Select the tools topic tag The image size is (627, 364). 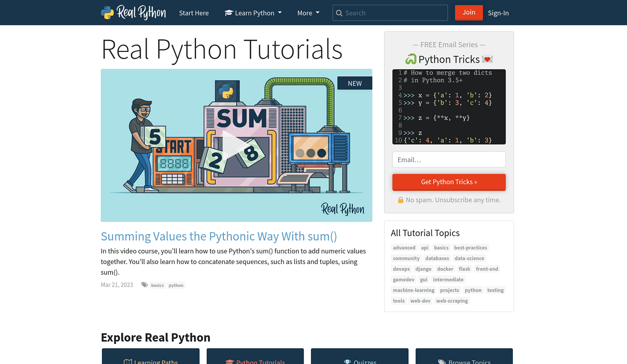[x=399, y=301]
